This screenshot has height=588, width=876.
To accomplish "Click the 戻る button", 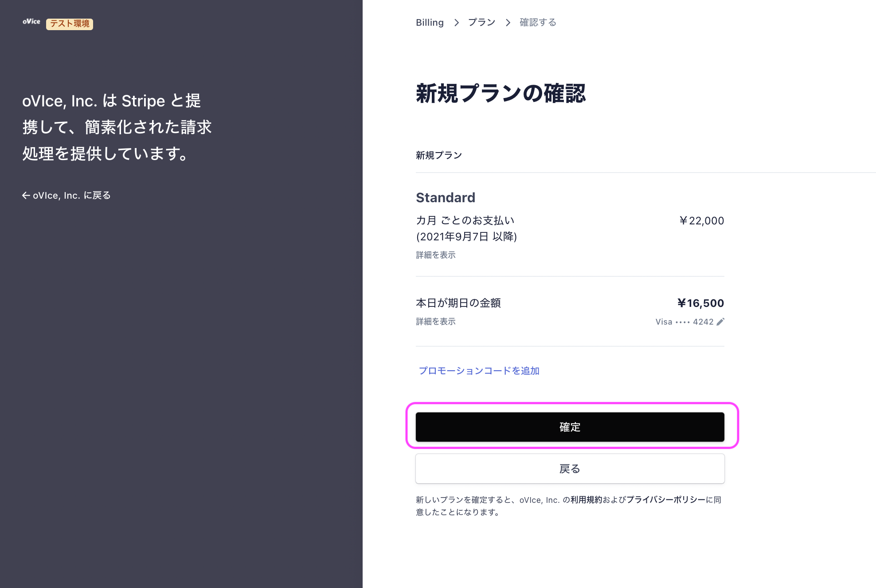I will 570,469.
